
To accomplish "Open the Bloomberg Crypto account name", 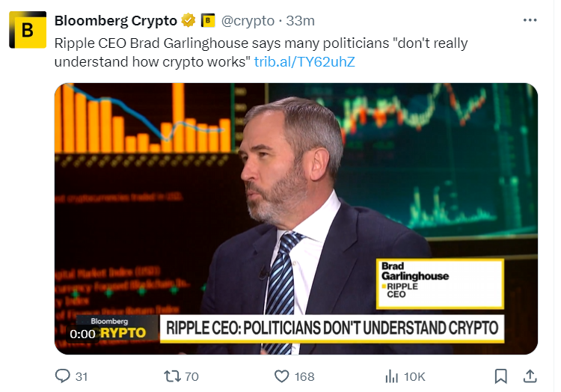I will (x=115, y=20).
